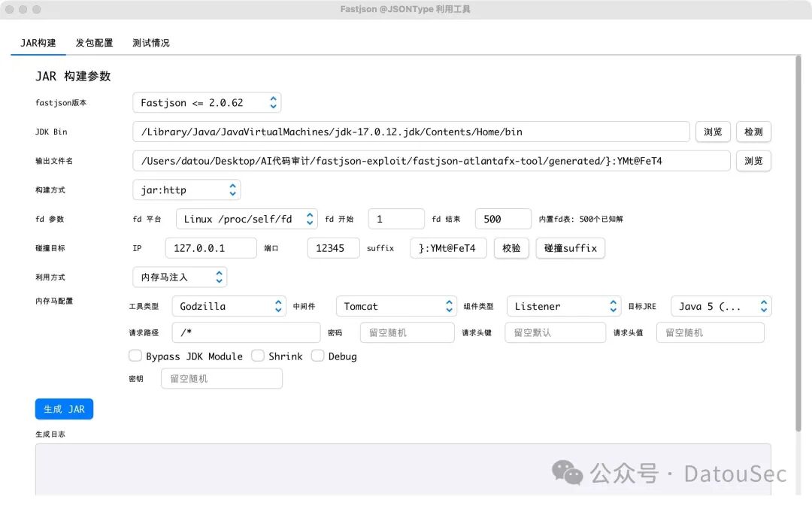Open the fd 平台 Linux dropdown

click(x=247, y=219)
